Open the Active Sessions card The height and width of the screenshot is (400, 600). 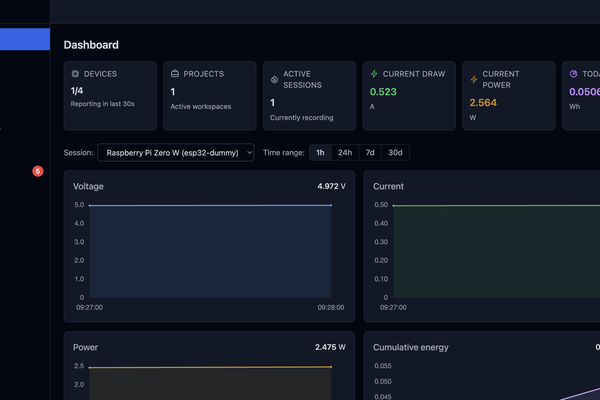pyautogui.click(x=310, y=96)
